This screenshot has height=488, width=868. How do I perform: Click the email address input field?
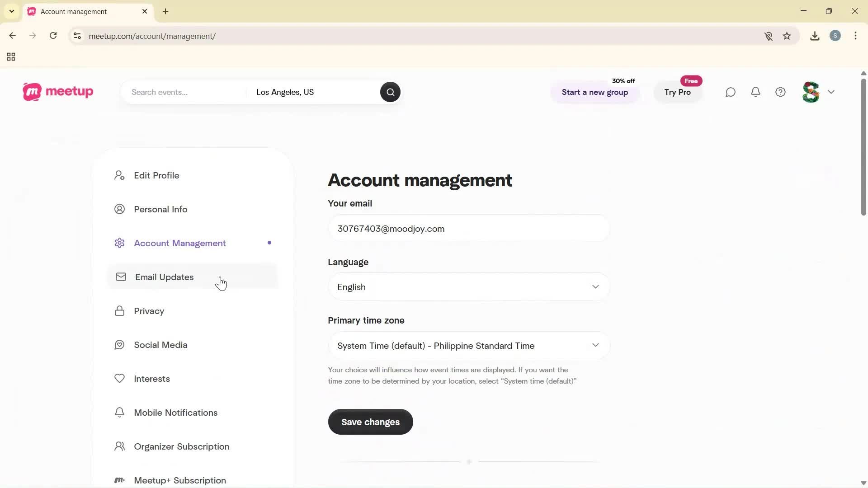468,229
